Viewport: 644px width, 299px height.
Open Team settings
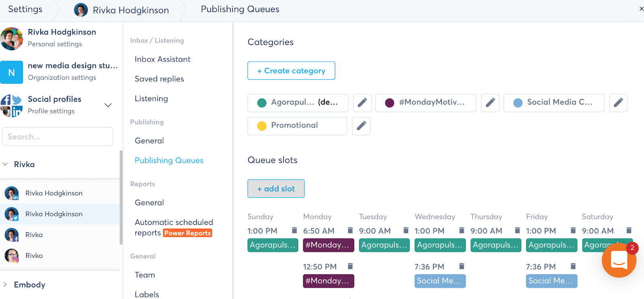[145, 275]
